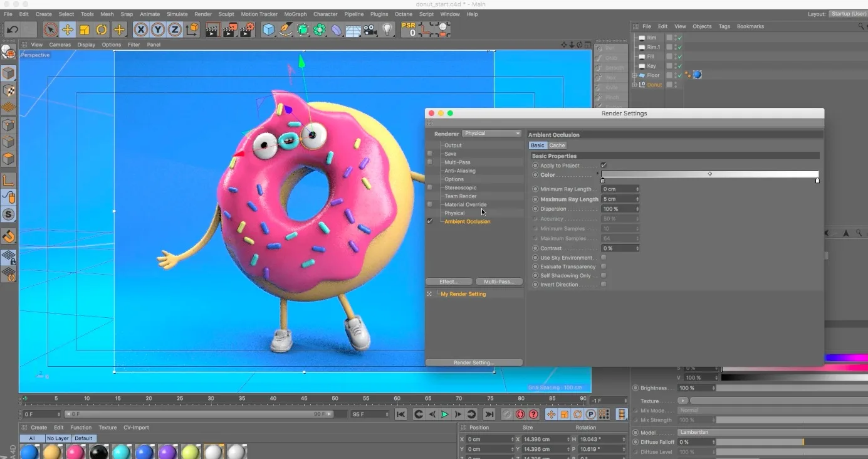Switch to the Cache tab
868x459 pixels.
(x=557, y=145)
